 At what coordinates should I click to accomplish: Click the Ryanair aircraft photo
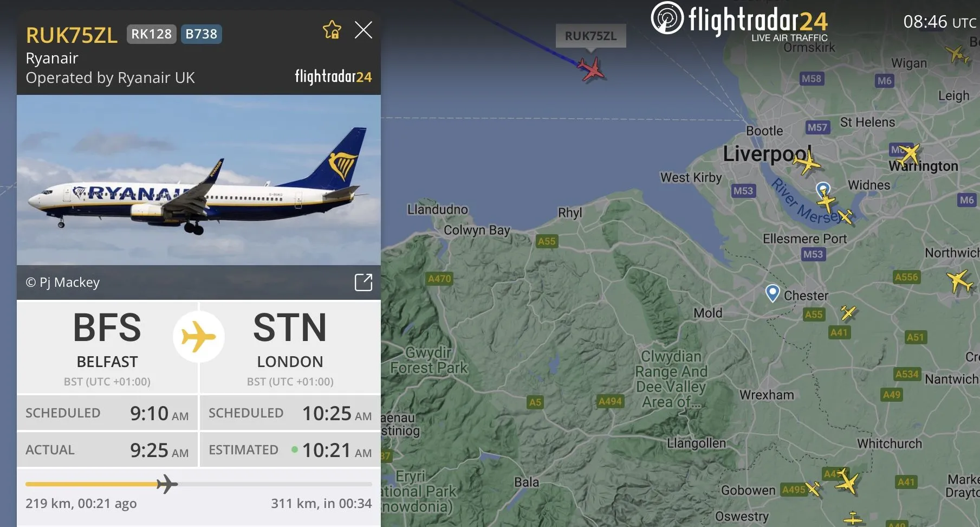199,180
